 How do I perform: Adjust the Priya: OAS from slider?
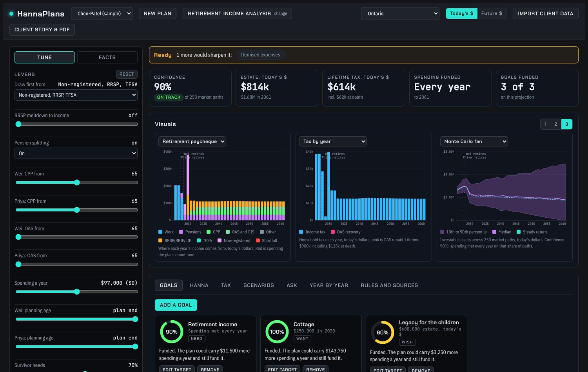[x=76, y=264]
